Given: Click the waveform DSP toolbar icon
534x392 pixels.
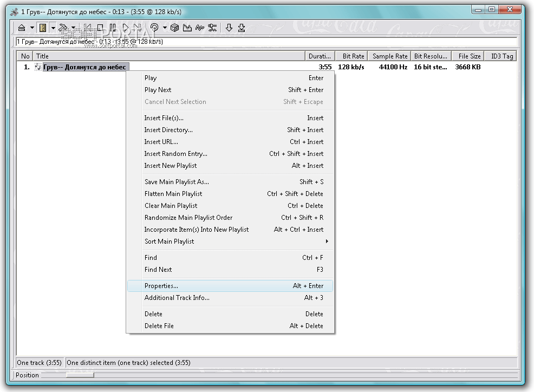Looking at the screenshot, I should click(200, 28).
